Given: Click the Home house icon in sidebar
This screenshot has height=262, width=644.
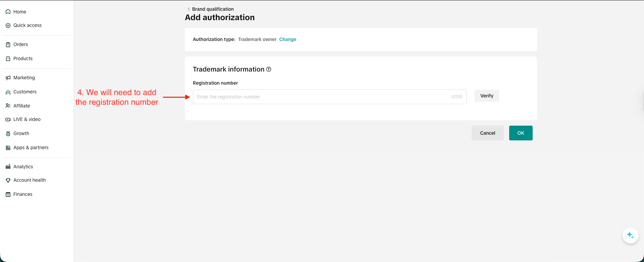Looking at the screenshot, I should click(8, 12).
